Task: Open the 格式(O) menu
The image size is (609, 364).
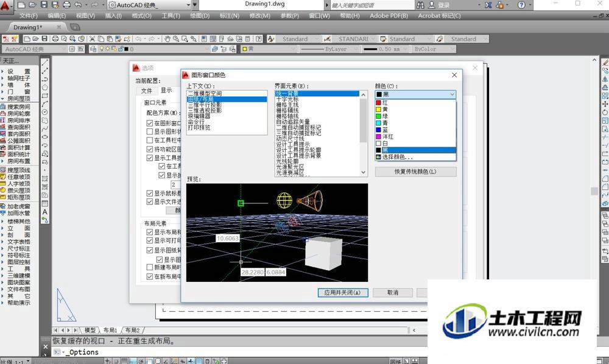Action: click(x=141, y=16)
